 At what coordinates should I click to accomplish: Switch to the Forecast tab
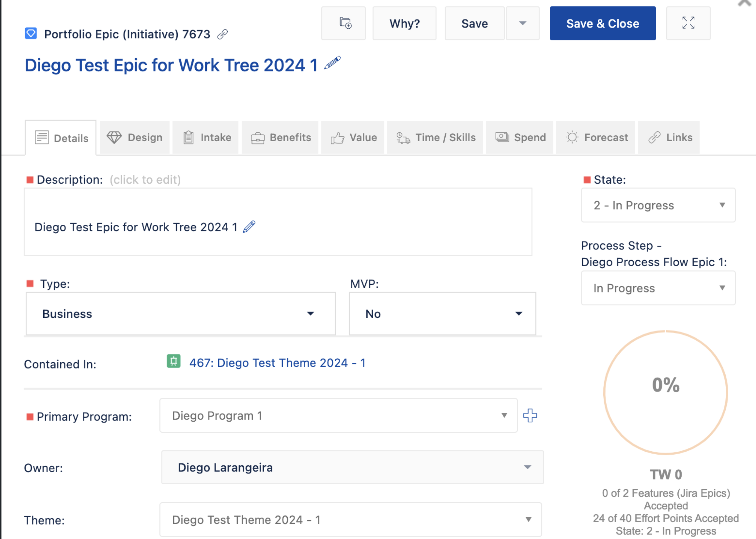(x=596, y=137)
